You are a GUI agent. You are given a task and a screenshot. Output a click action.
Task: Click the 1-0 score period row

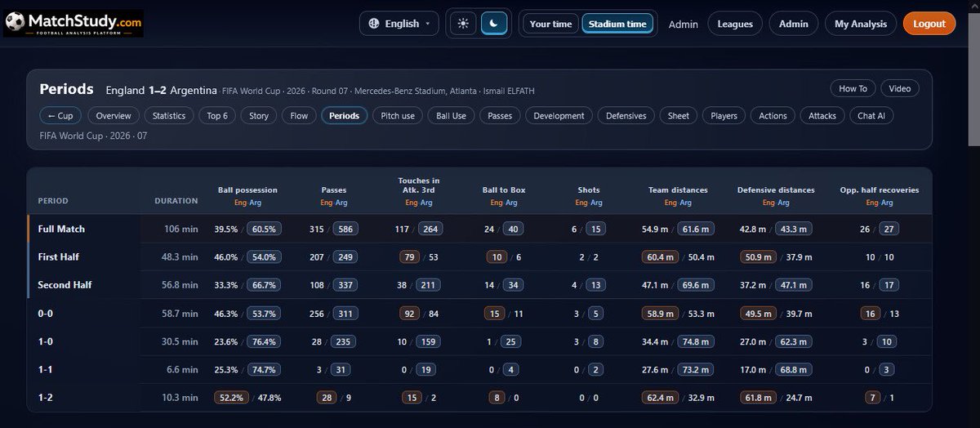pyautogui.click(x=479, y=341)
